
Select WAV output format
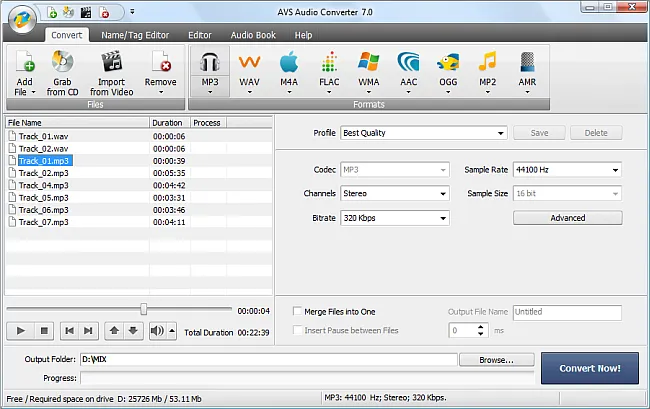250,72
